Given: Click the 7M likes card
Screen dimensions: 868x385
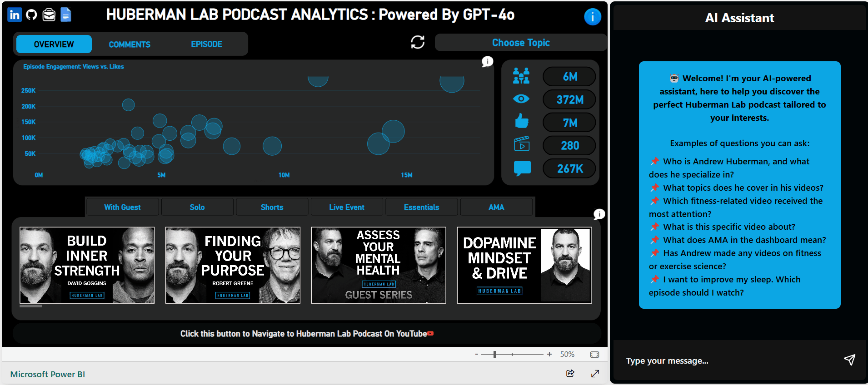Looking at the screenshot, I should 569,123.
